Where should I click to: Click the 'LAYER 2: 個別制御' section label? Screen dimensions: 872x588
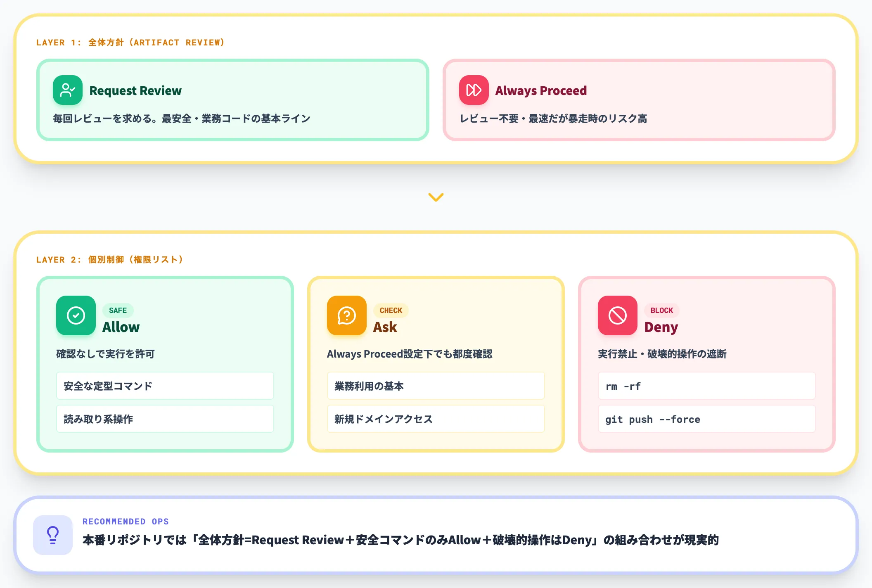pos(109,260)
